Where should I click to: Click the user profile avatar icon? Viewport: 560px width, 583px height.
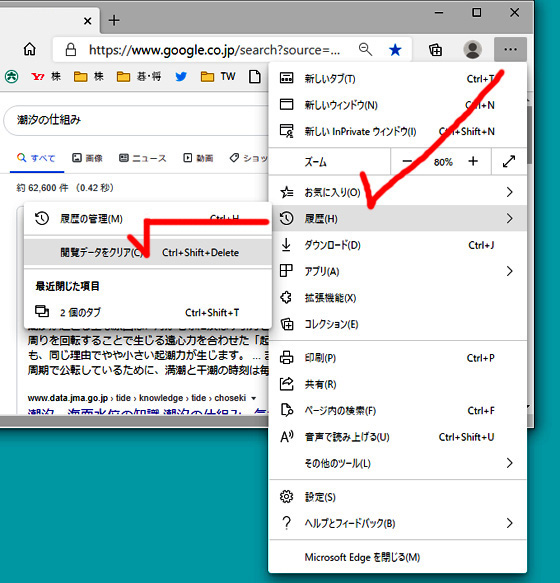[473, 49]
